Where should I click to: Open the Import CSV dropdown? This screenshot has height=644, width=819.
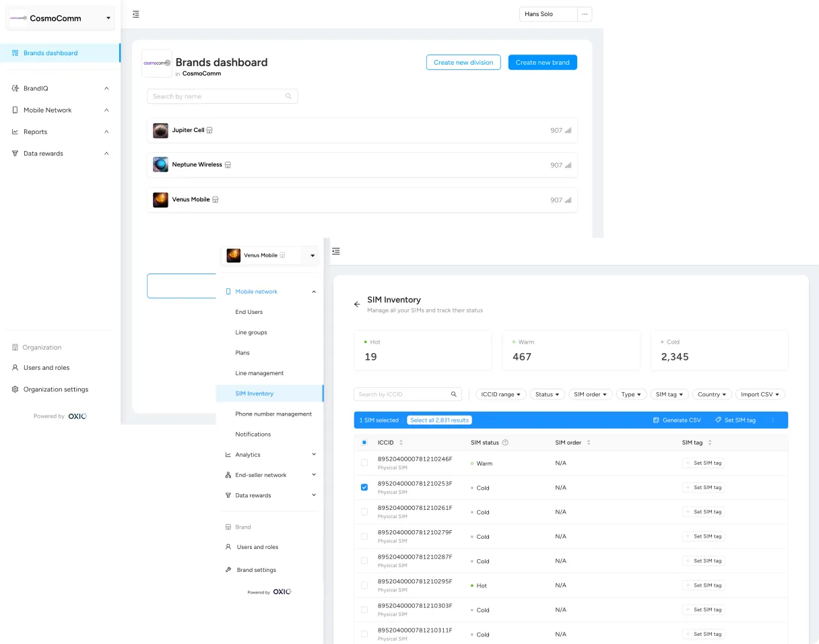(x=760, y=394)
